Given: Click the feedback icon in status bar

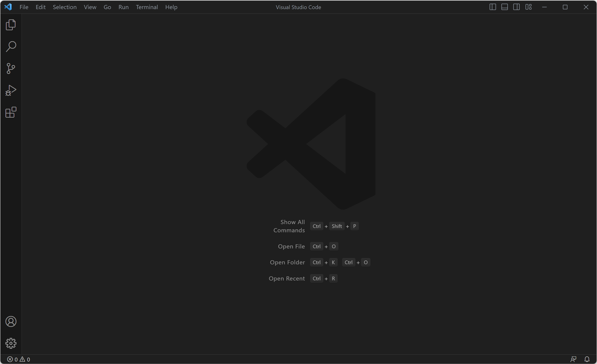Looking at the screenshot, I should click(x=573, y=359).
